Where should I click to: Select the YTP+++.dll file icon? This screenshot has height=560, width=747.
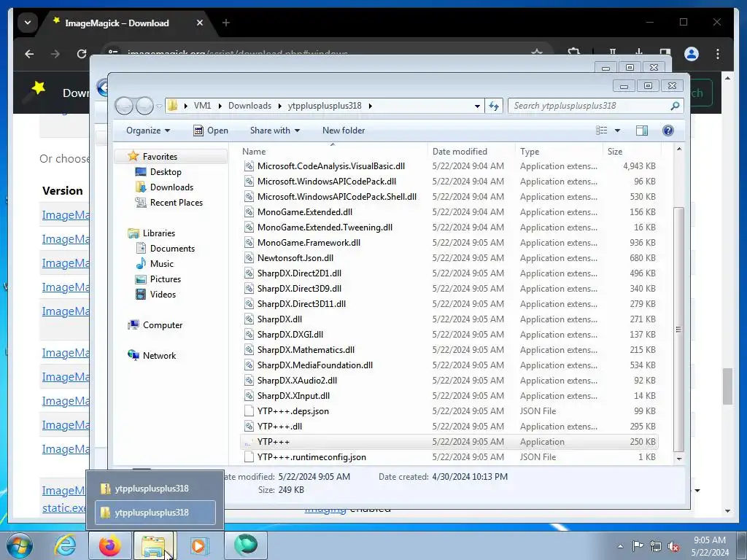tap(248, 426)
